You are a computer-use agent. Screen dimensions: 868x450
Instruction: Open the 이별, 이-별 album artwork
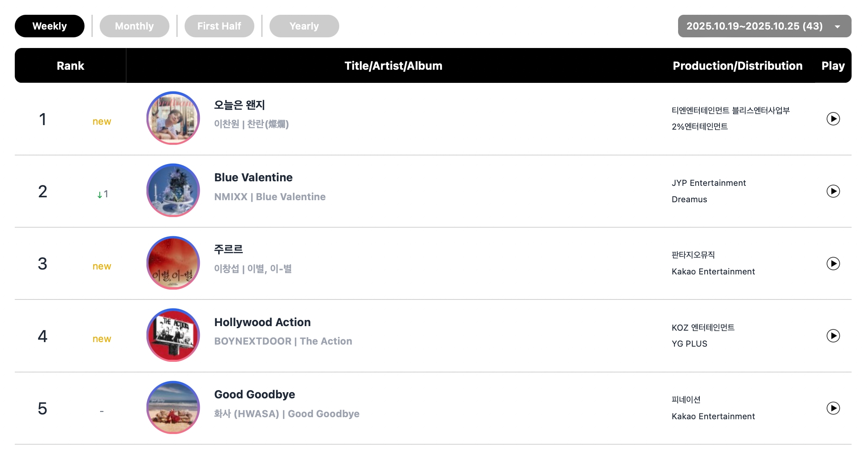point(173,263)
